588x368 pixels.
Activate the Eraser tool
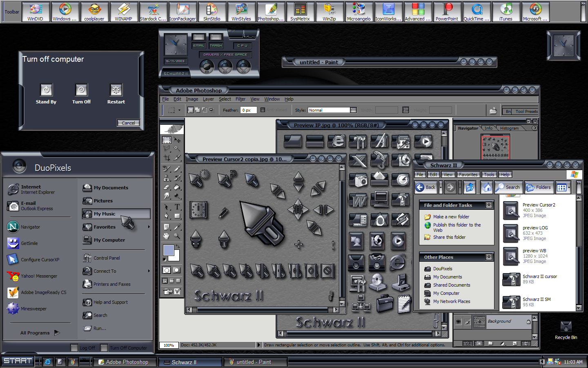[167, 187]
